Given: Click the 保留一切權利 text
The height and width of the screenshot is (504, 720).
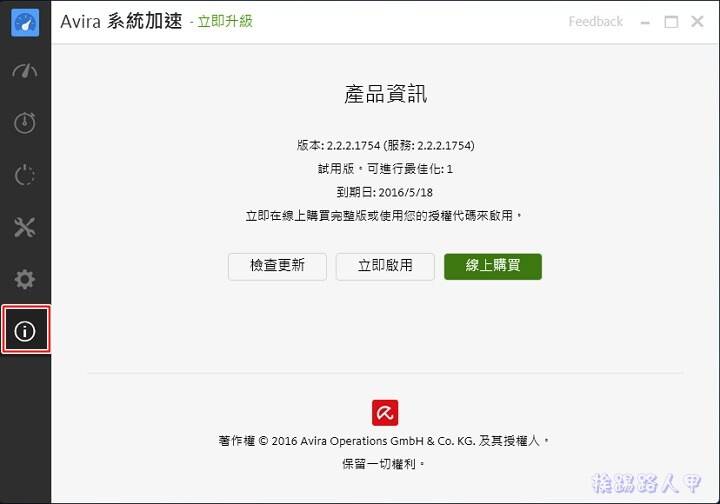Looking at the screenshot, I should point(383,464).
